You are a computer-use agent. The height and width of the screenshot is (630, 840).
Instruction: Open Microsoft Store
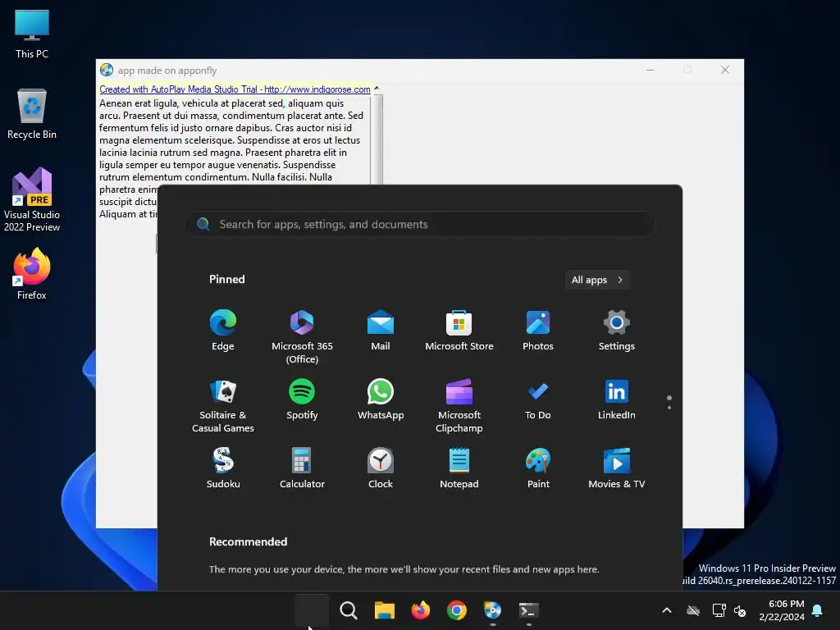coord(459,330)
